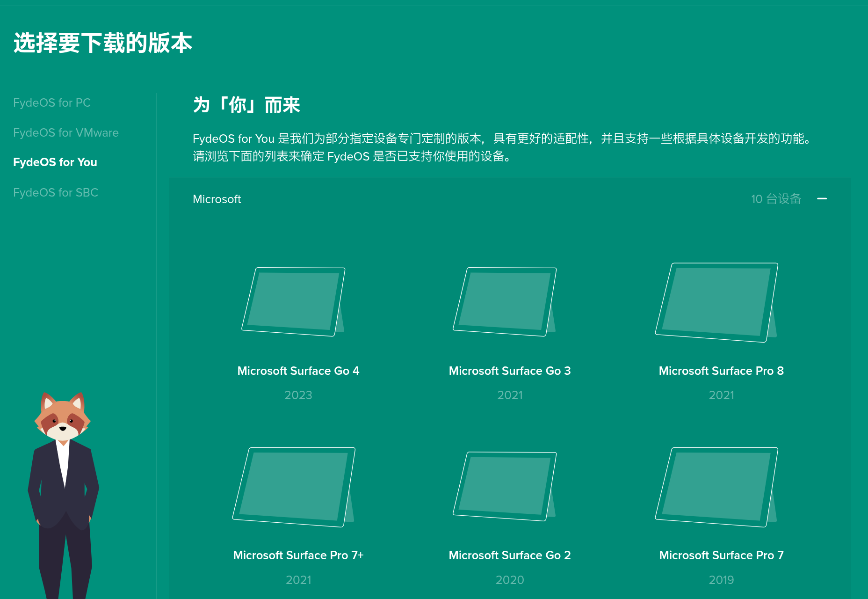This screenshot has width=868, height=599.
Task: Click the Microsoft Surface Pro 7 tablet image
Action: pos(717,487)
